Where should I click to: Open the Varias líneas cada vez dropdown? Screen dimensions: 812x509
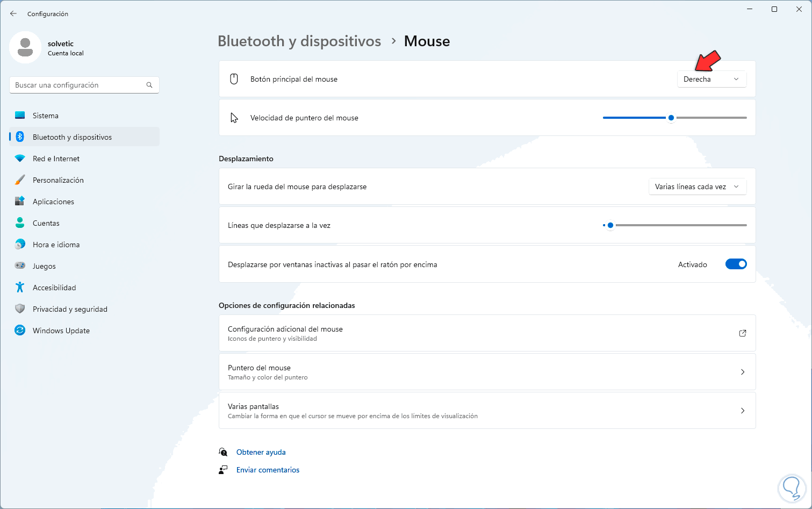point(698,187)
